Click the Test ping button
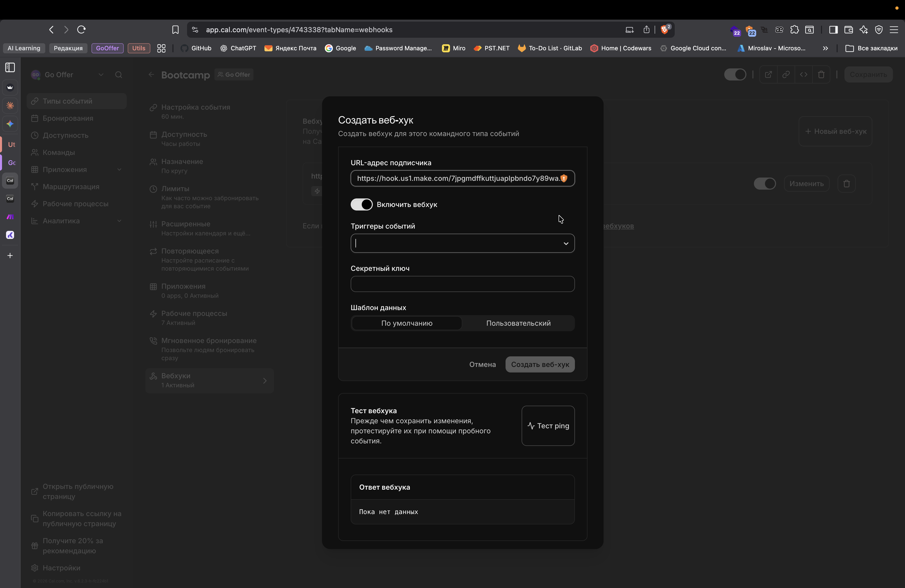Image resolution: width=905 pixels, height=588 pixels. (548, 426)
